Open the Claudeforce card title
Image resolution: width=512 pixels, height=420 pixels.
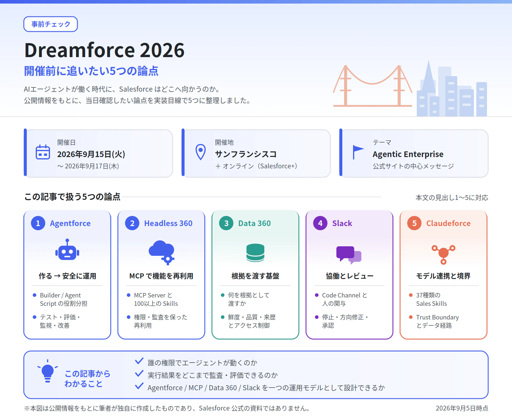click(x=449, y=223)
